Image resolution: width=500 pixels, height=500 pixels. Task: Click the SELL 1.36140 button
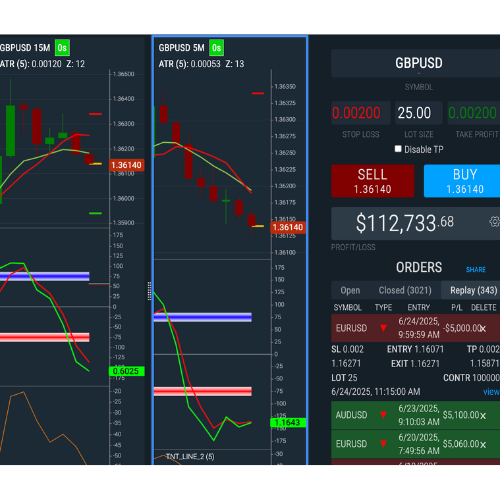click(373, 181)
